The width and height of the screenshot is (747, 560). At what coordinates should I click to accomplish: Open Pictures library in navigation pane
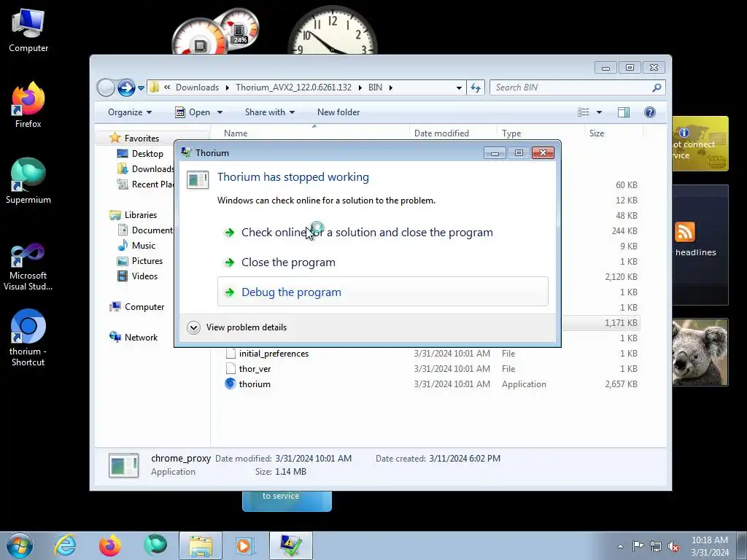pos(147,261)
